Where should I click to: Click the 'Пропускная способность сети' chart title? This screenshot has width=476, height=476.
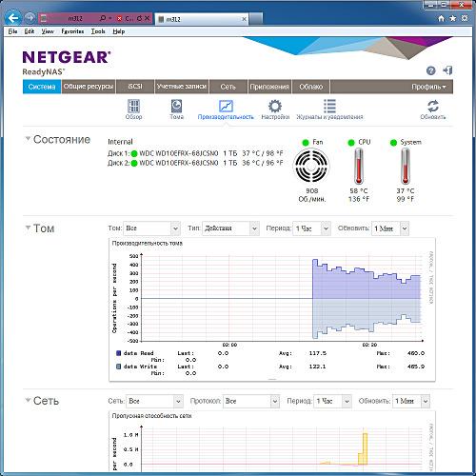pos(151,416)
